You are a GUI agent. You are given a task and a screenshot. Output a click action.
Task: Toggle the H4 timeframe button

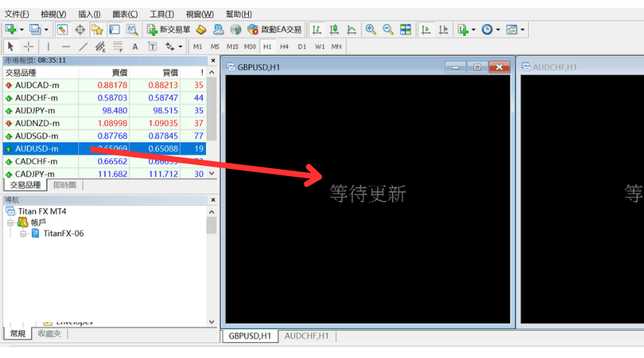pos(284,47)
